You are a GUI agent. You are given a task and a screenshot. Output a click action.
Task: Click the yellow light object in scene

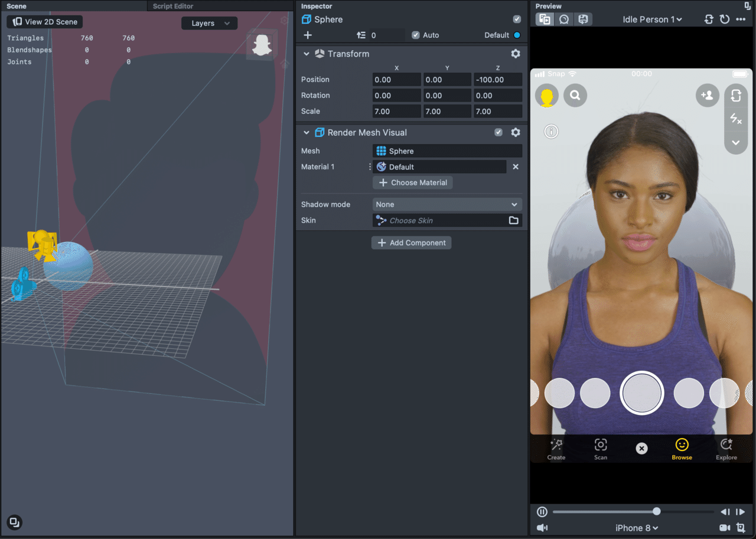[x=42, y=244]
